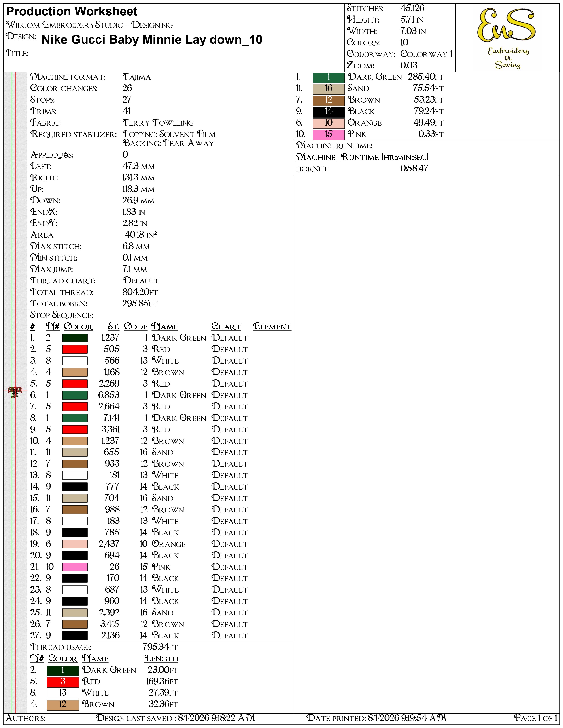
Task: Click the Dark Green length 285.40ft
Action: pos(426,77)
